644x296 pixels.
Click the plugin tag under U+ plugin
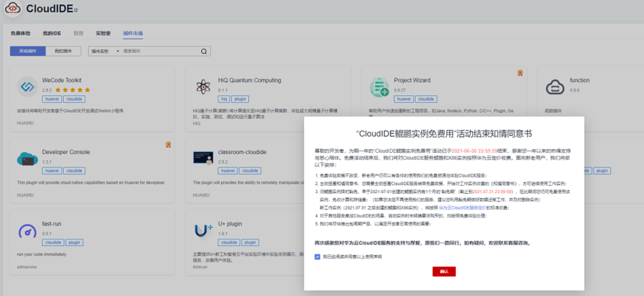click(250, 242)
